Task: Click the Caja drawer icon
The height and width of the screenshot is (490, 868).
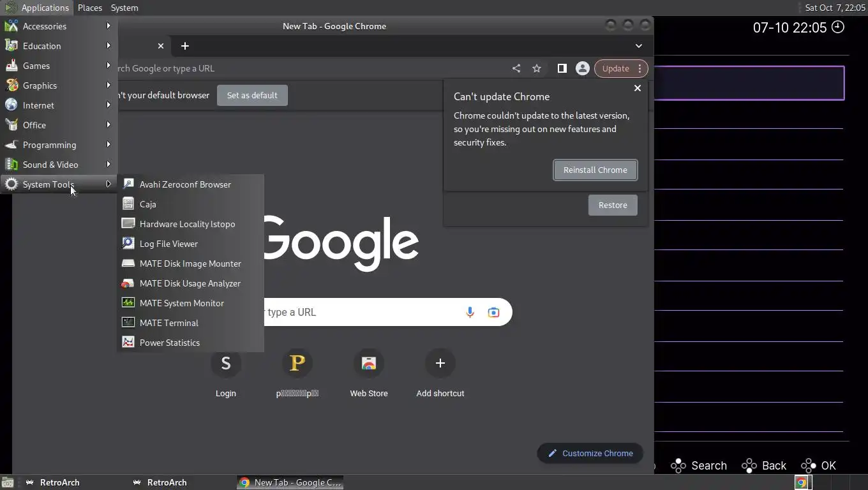Action: point(128,204)
